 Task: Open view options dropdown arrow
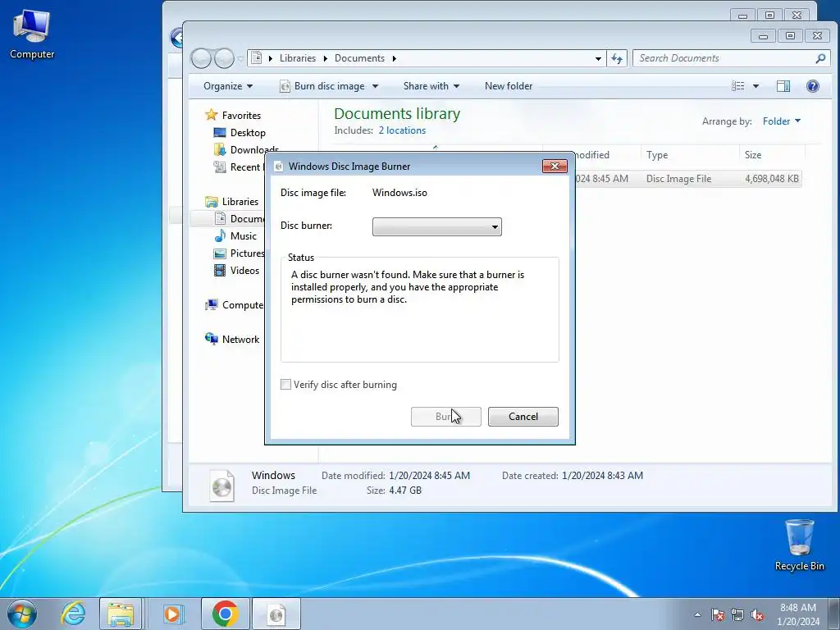tap(756, 85)
